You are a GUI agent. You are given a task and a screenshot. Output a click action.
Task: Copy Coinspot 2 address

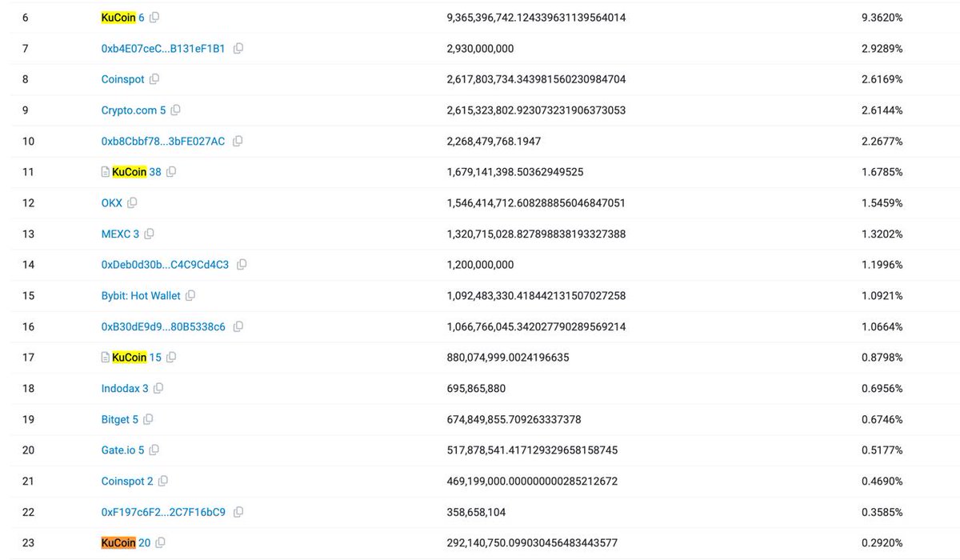point(163,482)
